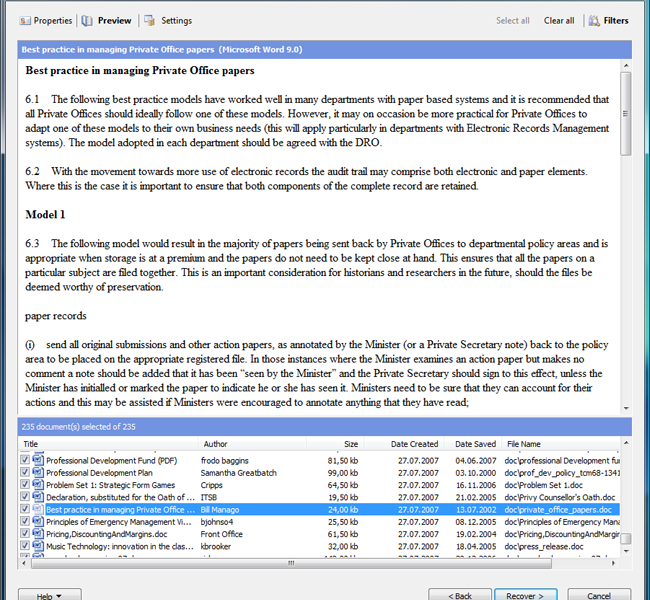
Task: Sort list by the File Name column header
Action: point(561,444)
